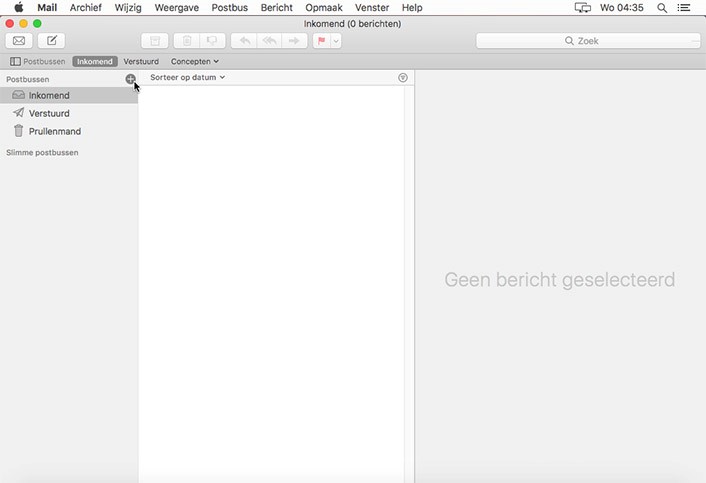Viewport: 706px width, 483px height.
Task: Flag message with red flag icon
Action: pyautogui.click(x=321, y=41)
